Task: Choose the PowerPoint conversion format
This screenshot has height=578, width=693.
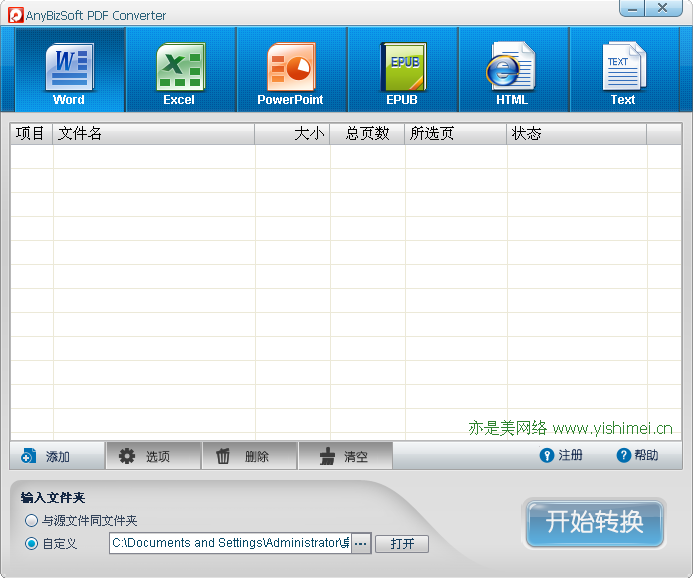Action: click(x=292, y=70)
